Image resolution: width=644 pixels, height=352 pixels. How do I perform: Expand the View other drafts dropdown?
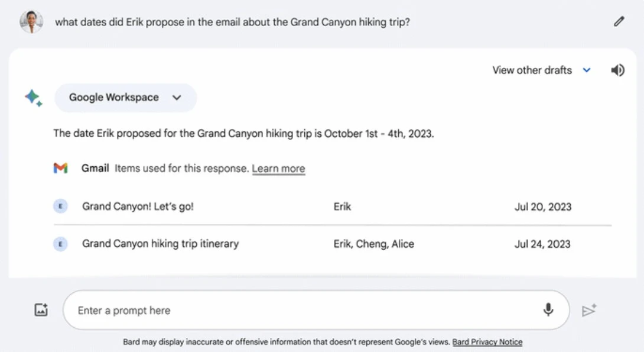pos(532,70)
